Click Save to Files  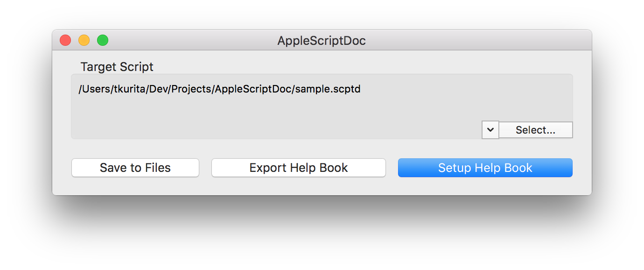point(135,168)
